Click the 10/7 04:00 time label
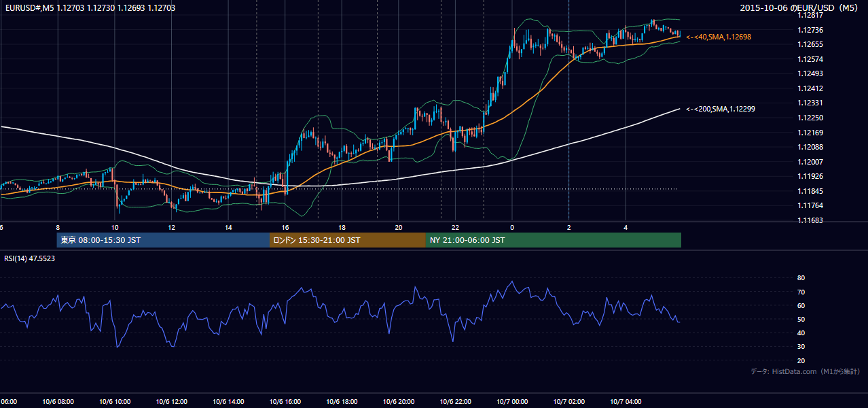 (x=626, y=402)
